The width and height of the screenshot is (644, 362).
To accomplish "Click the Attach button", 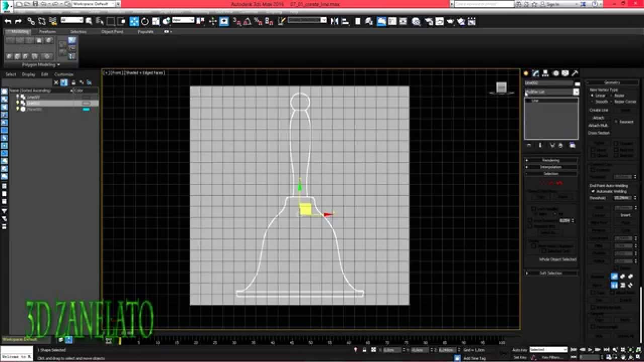I will [x=598, y=118].
